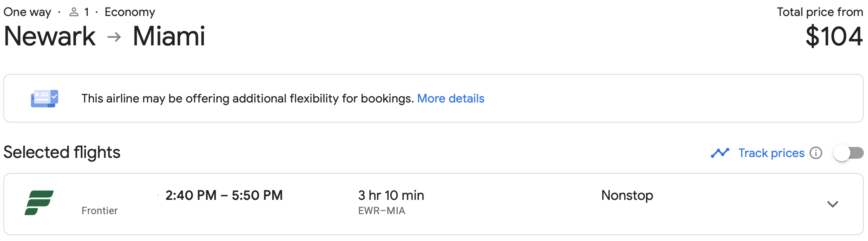Click the 3 hr 10 min duration
Viewport: 868px width, 241px height.
pyautogui.click(x=391, y=195)
